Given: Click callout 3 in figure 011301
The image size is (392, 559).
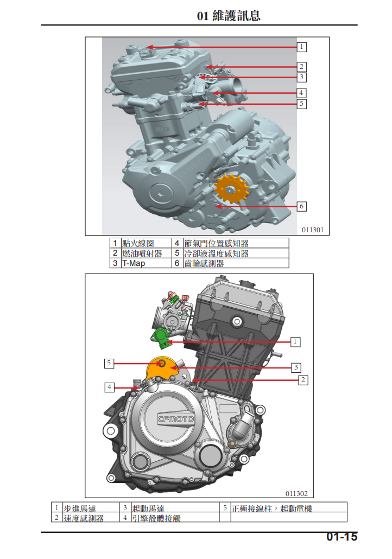Looking at the screenshot, I should pyautogui.click(x=301, y=77).
